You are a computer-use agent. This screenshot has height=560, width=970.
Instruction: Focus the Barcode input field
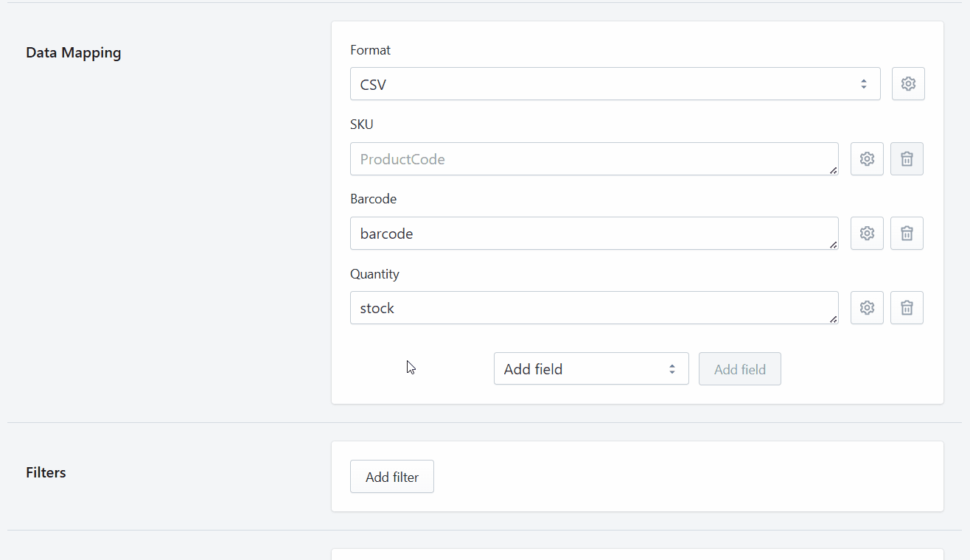tap(594, 234)
